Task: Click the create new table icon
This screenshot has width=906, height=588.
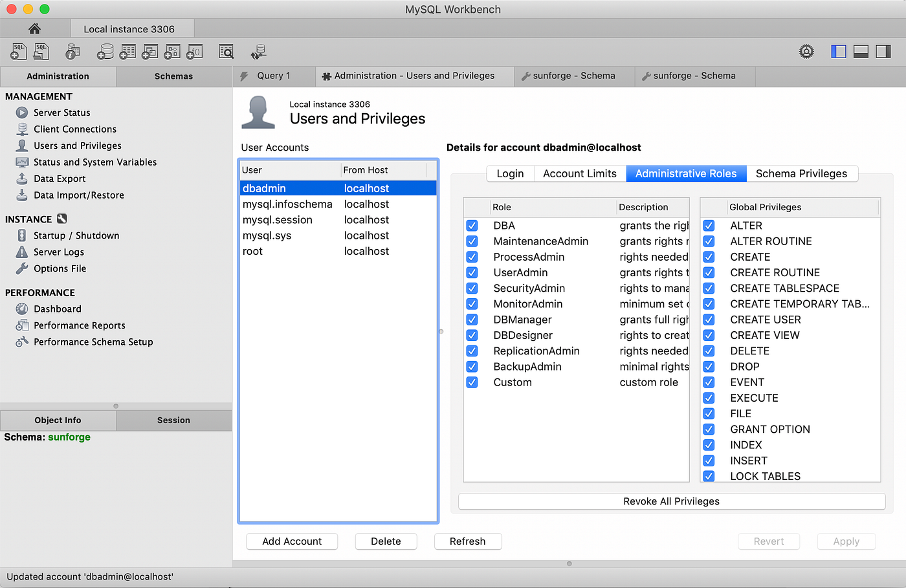Action: point(128,52)
